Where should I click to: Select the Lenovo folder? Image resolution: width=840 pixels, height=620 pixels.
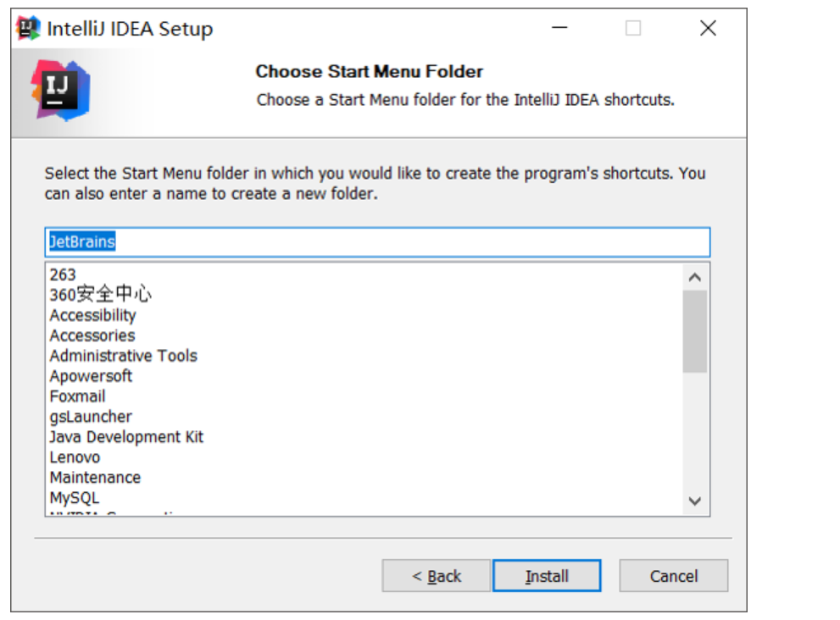pos(75,457)
